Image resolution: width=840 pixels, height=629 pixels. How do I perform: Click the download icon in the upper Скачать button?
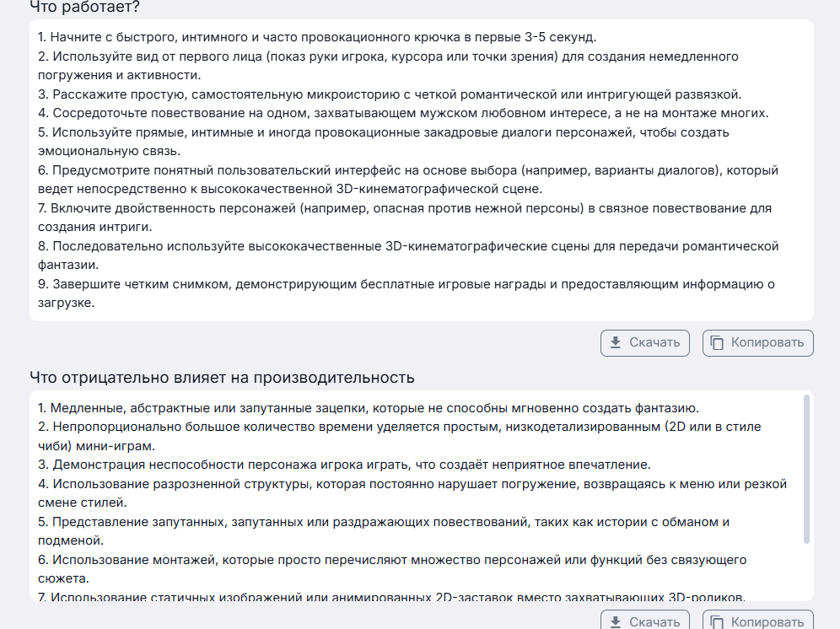[x=616, y=342]
